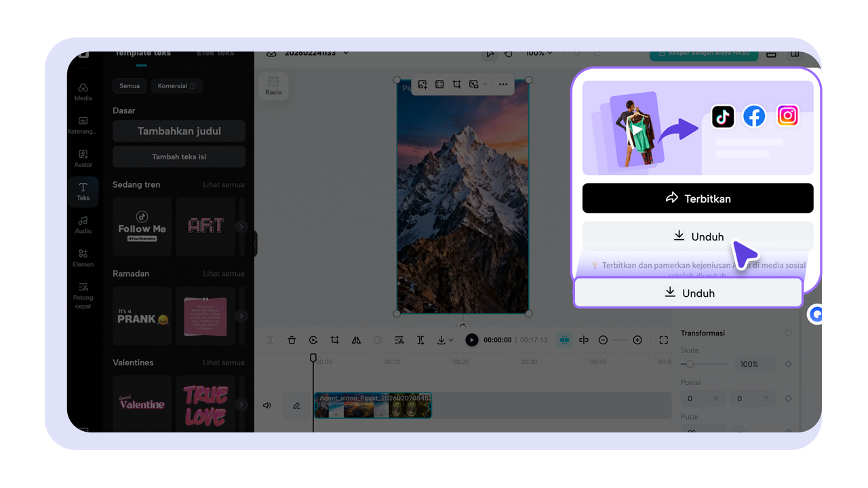868x488 pixels.
Task: Click the Rasio aspect ratio button
Action: coord(273,86)
